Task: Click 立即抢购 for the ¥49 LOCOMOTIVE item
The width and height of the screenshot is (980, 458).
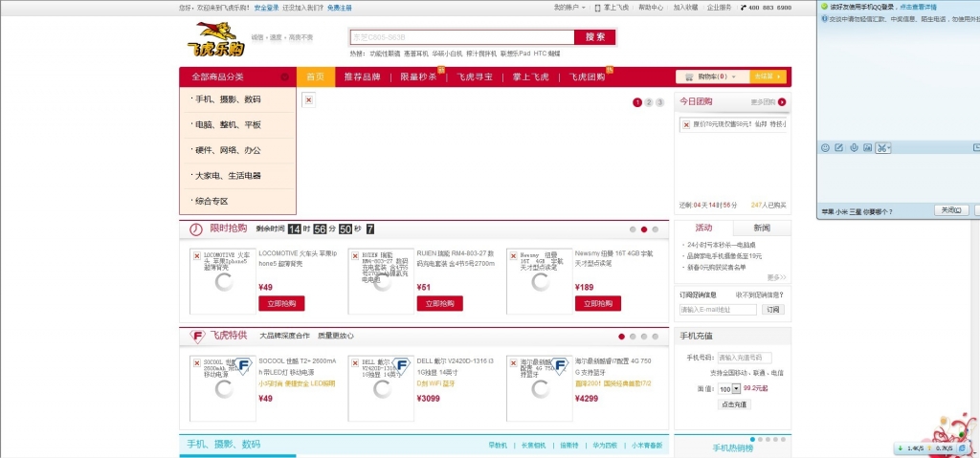Action: 281,303
